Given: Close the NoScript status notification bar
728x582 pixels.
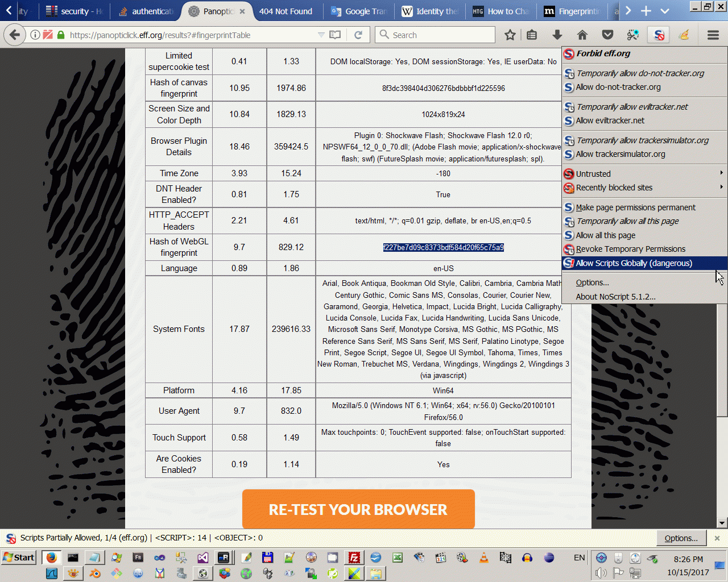Looking at the screenshot, I should (x=717, y=538).
